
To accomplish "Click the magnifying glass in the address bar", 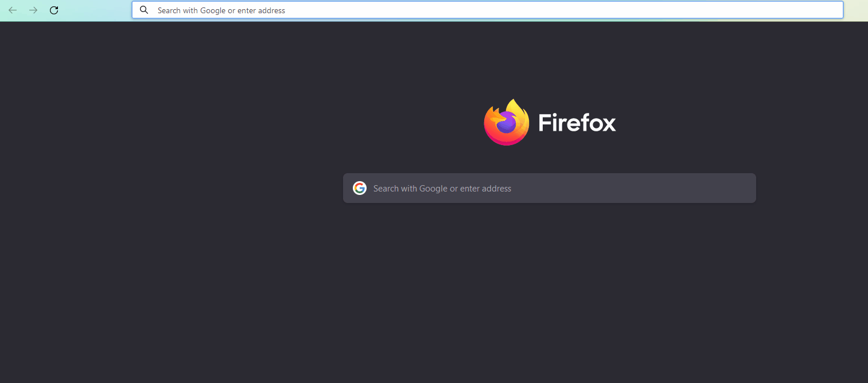I will (143, 10).
